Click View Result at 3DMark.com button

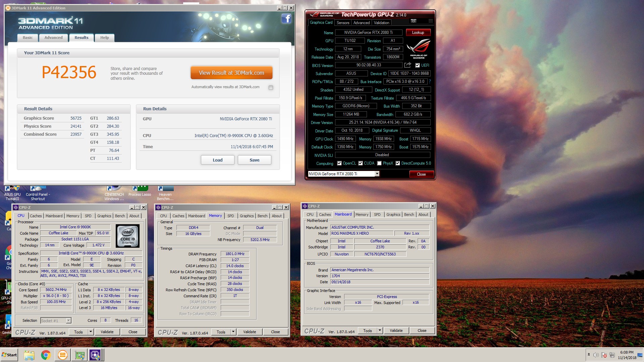tap(231, 73)
